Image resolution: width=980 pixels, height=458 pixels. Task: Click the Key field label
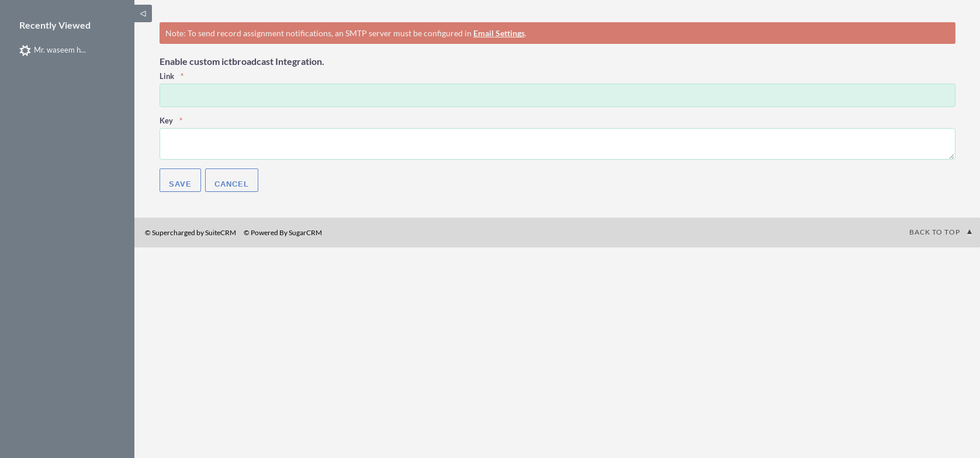[x=166, y=120]
